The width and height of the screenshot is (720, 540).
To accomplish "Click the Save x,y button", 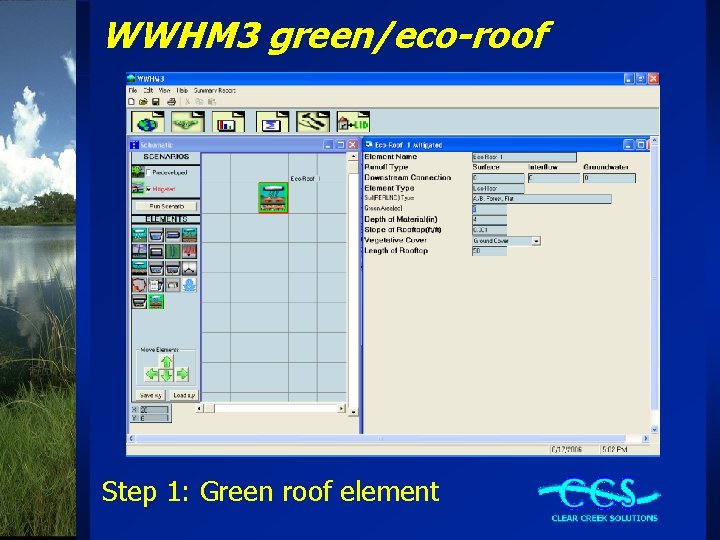I will [151, 395].
